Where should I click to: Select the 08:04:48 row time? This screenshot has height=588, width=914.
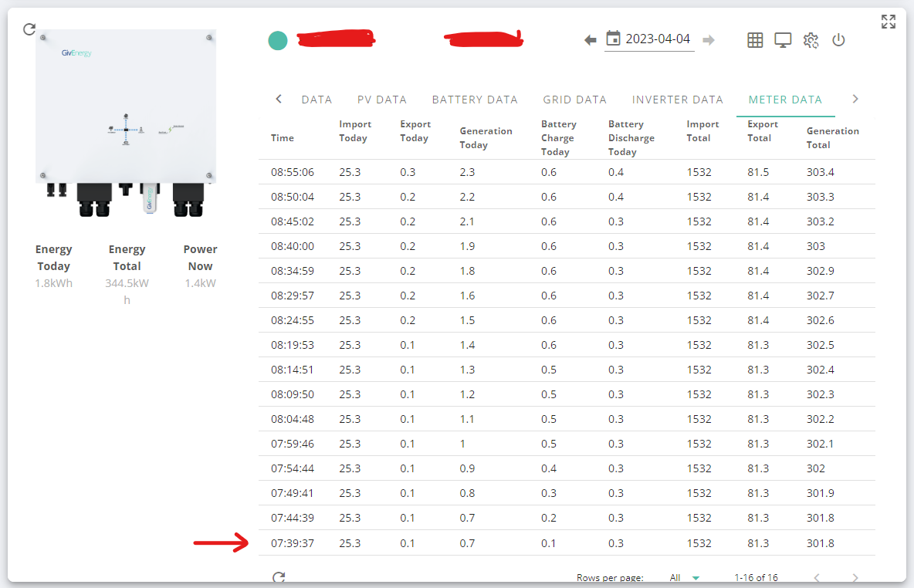[x=292, y=419]
